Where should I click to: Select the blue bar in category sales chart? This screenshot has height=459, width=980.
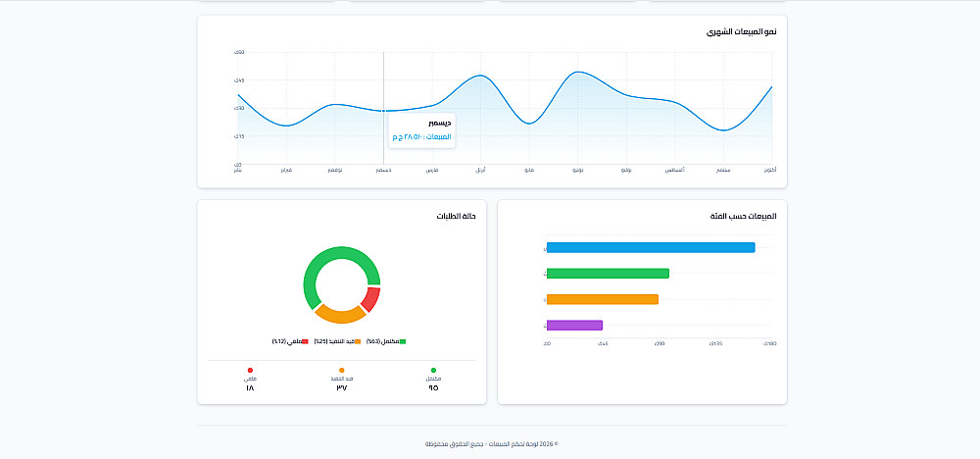[651, 247]
